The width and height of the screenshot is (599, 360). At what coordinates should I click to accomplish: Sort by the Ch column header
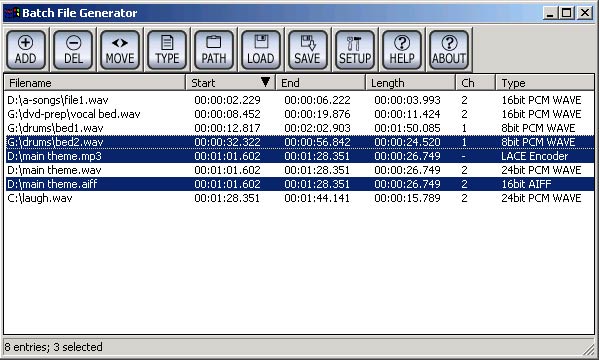coord(475,83)
